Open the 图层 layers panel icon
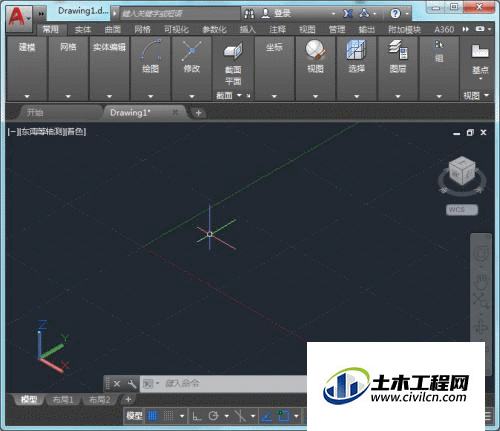This screenshot has width=500, height=431. 398,50
